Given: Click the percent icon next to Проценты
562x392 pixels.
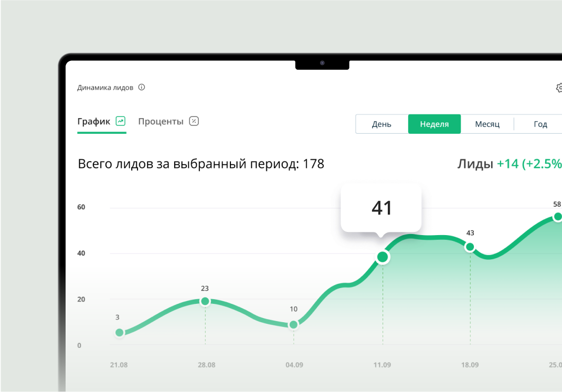Looking at the screenshot, I should (194, 121).
